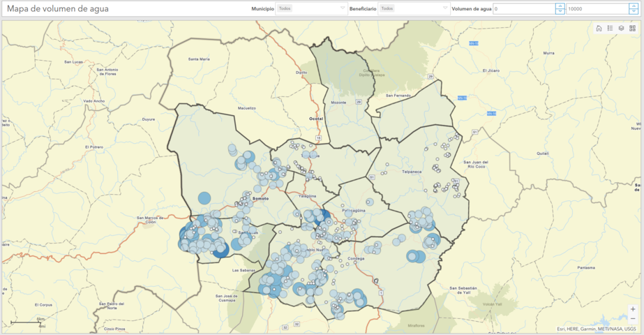Increase the maximum volume value of 10000
The width and height of the screenshot is (644, 335).
(x=633, y=6)
